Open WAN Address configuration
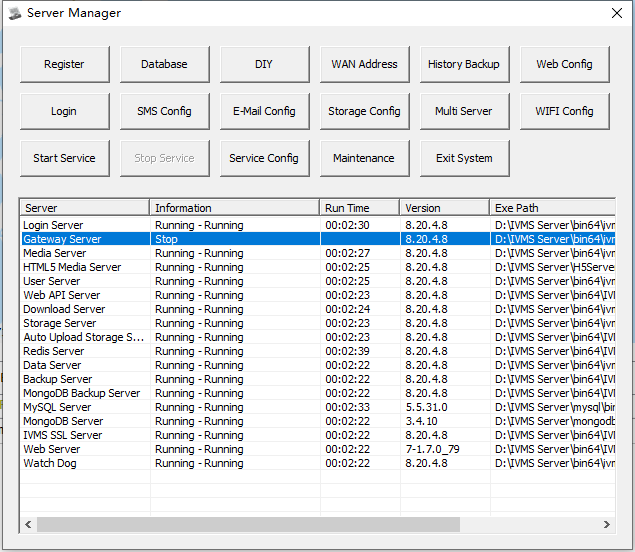Viewport: 635px width, 552px height. 365,64
